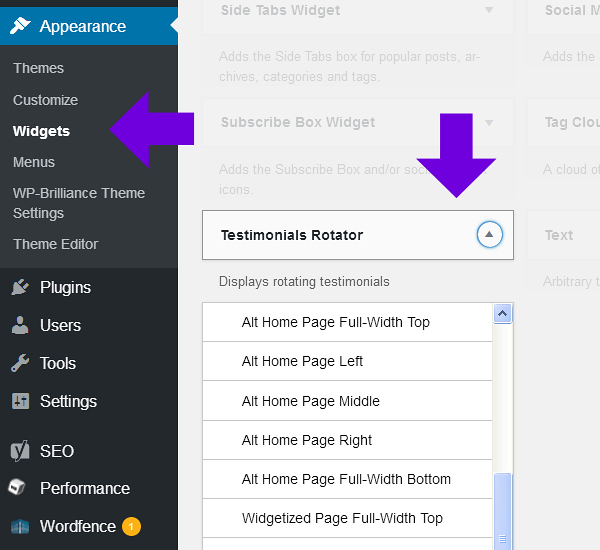The width and height of the screenshot is (600, 550).
Task: Collapse the Testimonials Rotator widget arrow
Action: click(489, 235)
